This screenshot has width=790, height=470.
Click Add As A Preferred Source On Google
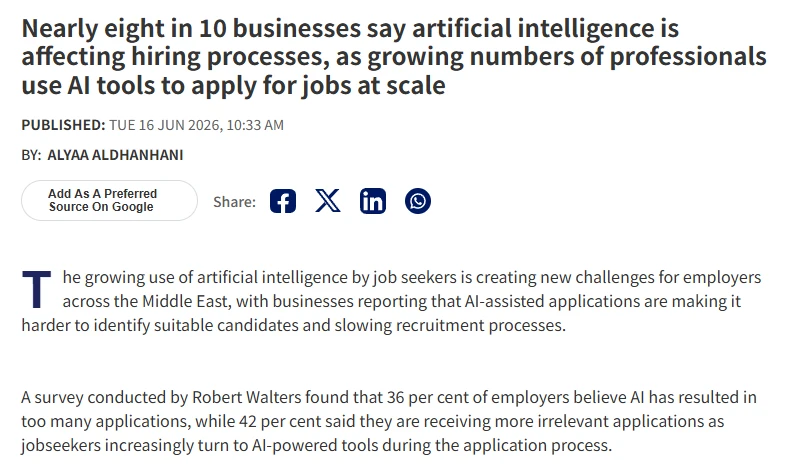pyautogui.click(x=109, y=200)
